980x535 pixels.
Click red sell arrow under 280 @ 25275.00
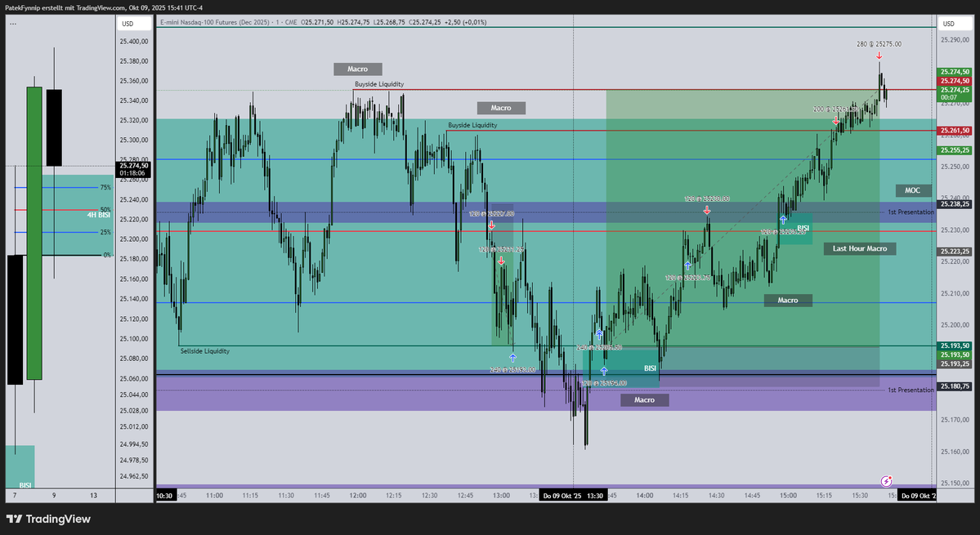tap(879, 56)
